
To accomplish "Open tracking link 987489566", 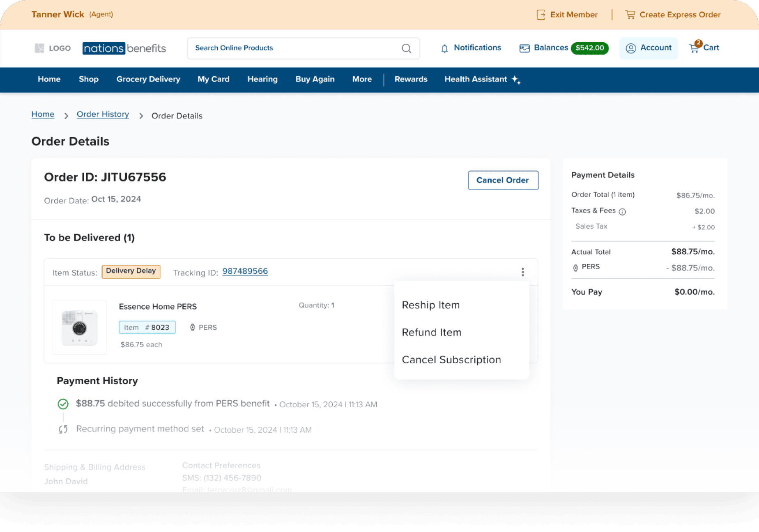I will tap(245, 271).
